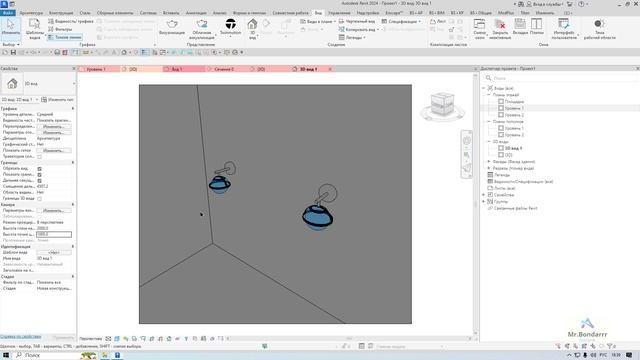Select 3D вид 1 in project browser
The width and height of the screenshot is (640, 360).
click(x=513, y=148)
